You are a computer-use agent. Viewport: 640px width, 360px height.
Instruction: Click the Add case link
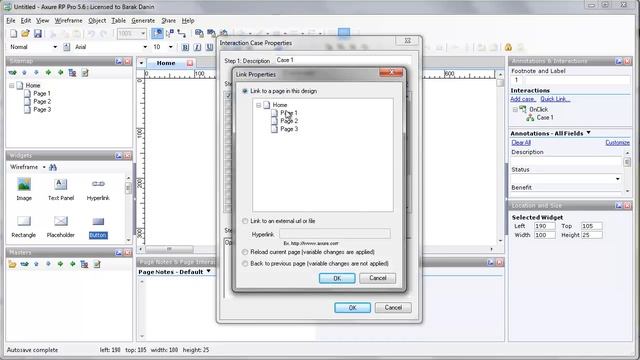pyautogui.click(x=522, y=99)
